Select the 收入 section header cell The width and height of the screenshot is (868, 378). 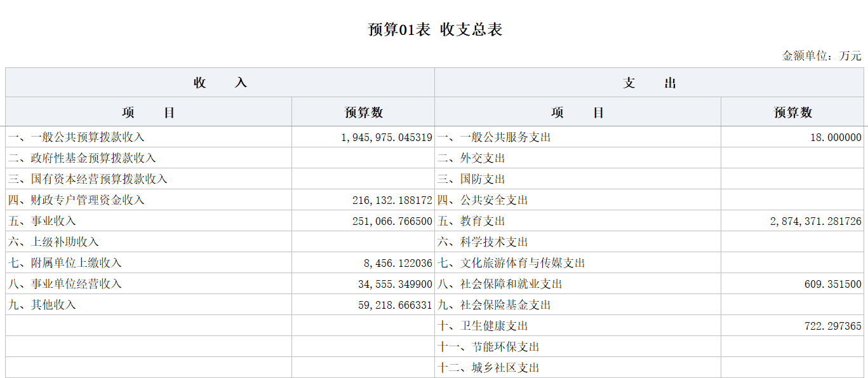pyautogui.click(x=220, y=83)
